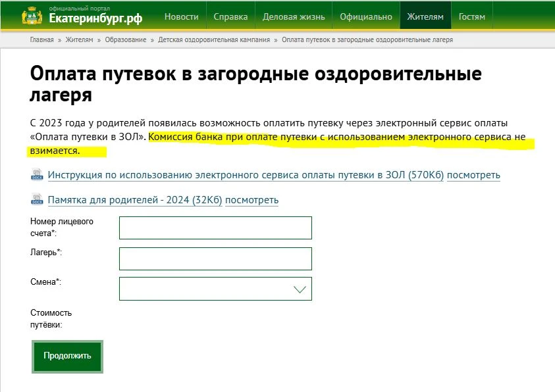Image resolution: width=555 pixels, height=392 pixels.
Task: Open the Новости menu item
Action: 181,16
